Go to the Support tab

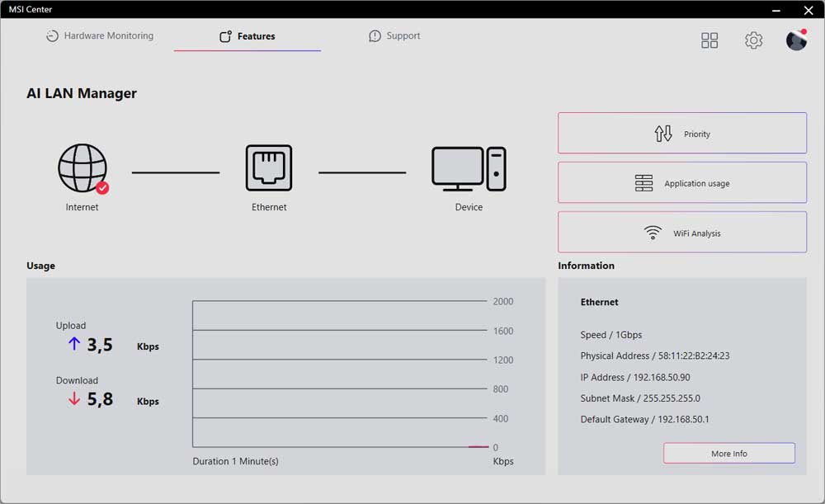[394, 36]
